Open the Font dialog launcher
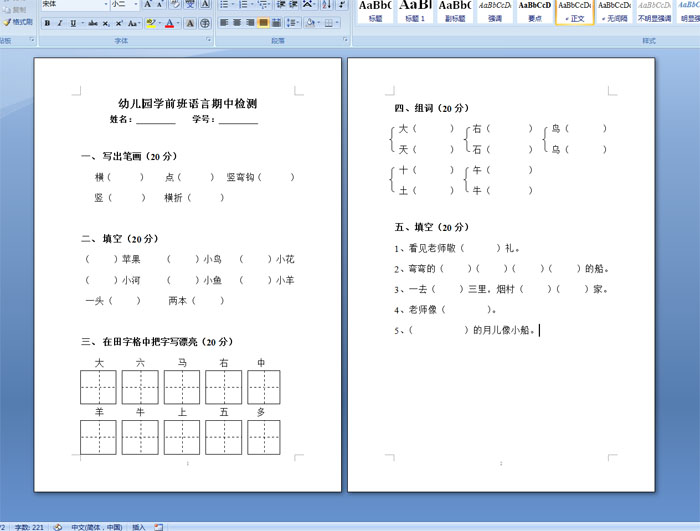Image resolution: width=700 pixels, height=531 pixels. [x=208, y=40]
